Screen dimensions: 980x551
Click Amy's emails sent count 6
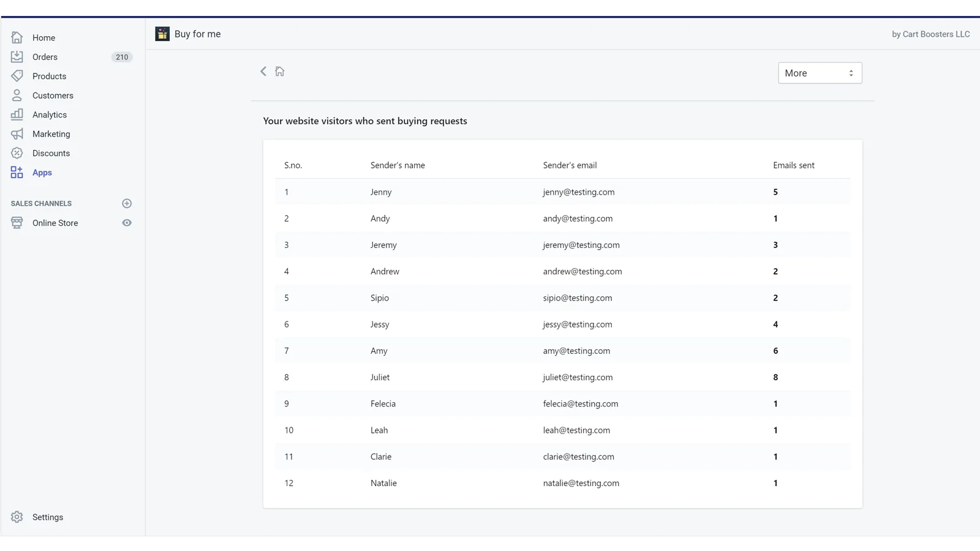point(775,351)
